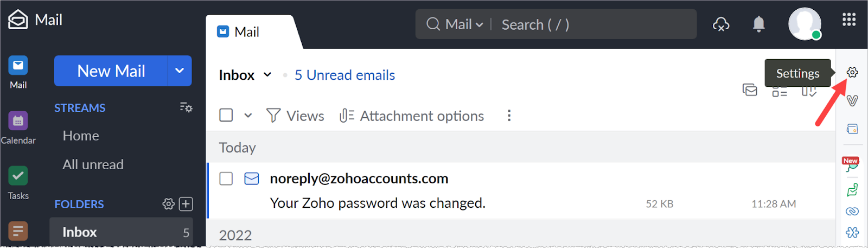Select Home under Streams
Screen dimensions: 868x249
(81, 136)
